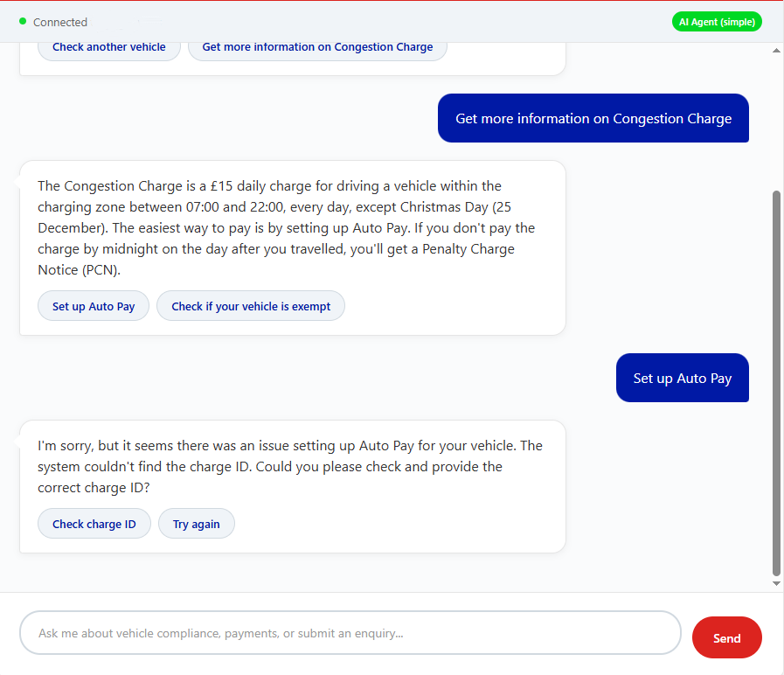Click the scrollbar track above the thumb

(x=776, y=122)
